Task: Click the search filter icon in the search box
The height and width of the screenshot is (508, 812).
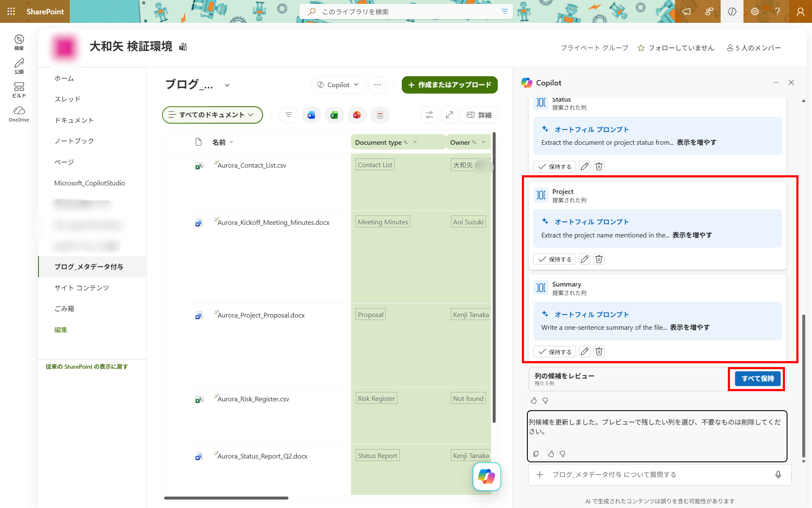Action: point(505,11)
